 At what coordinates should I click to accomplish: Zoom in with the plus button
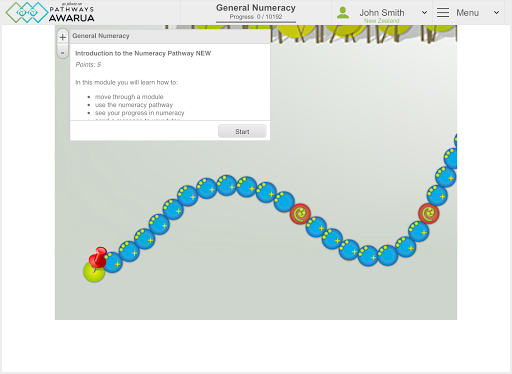(x=62, y=37)
